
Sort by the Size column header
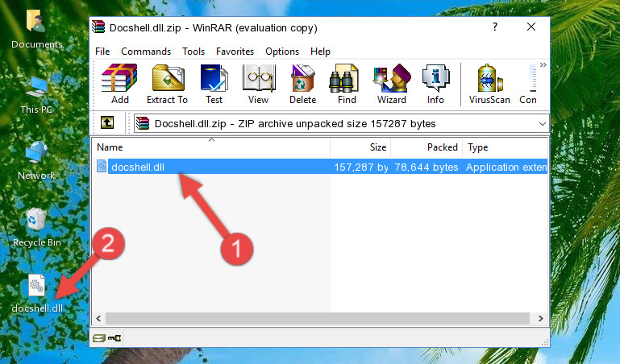tap(360, 147)
